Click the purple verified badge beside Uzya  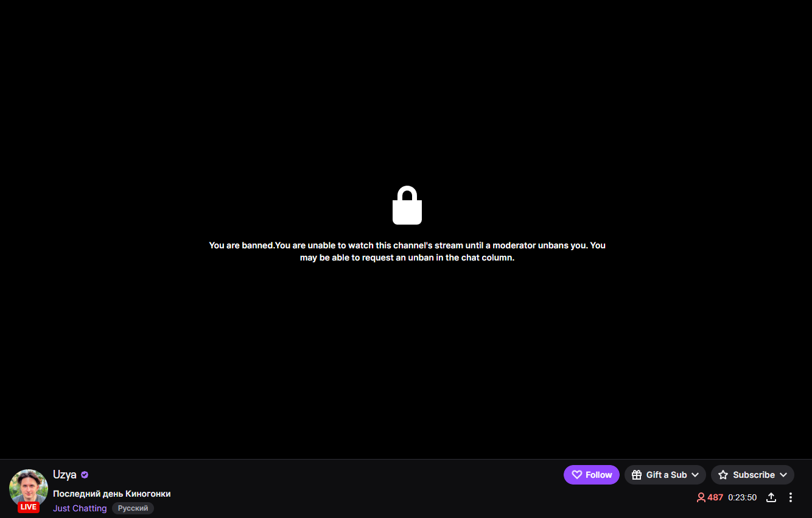(x=85, y=475)
